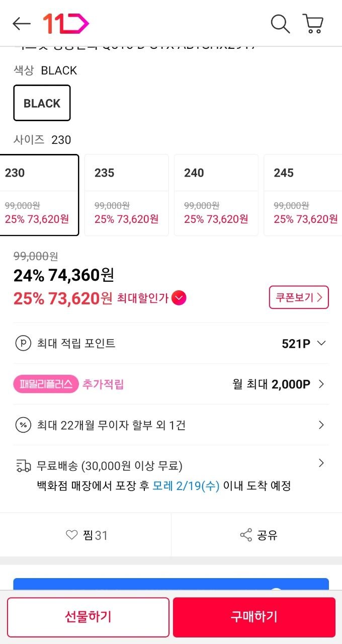The image size is (342, 644).
Task: Open the 22-month interest-free installment row
Action: pos(171,425)
